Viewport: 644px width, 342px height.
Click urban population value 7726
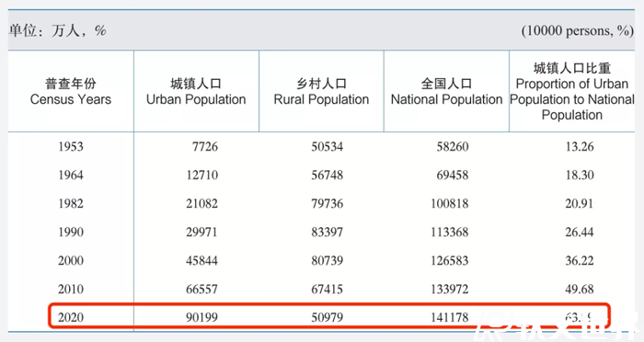pyautogui.click(x=205, y=146)
